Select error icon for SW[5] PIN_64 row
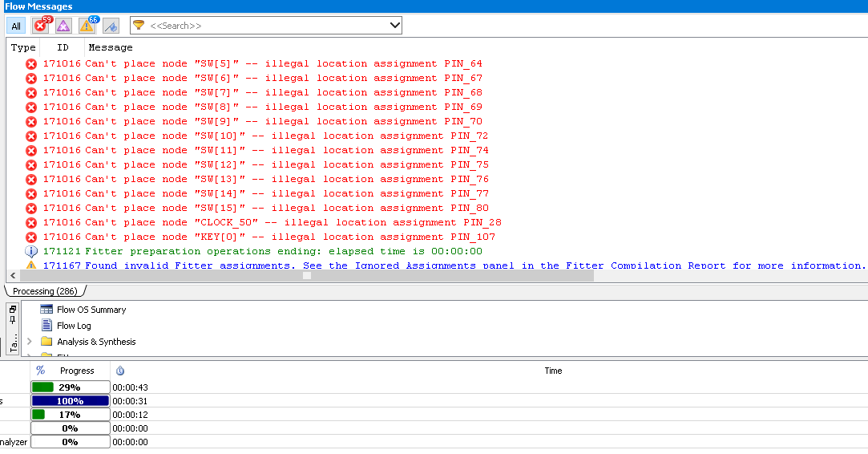 [31, 63]
